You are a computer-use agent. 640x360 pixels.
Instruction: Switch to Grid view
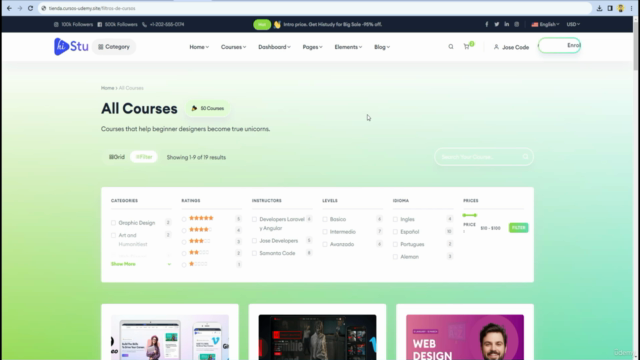click(x=117, y=157)
